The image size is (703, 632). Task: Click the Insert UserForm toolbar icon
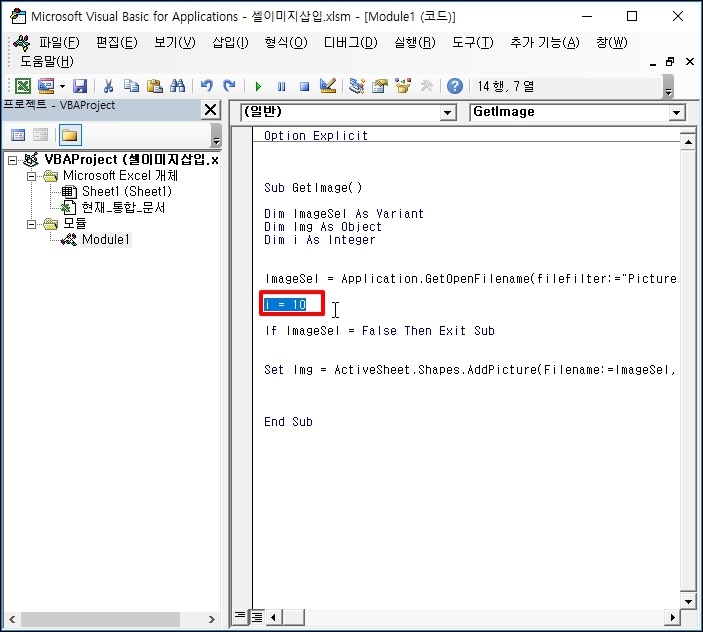pyautogui.click(x=46, y=86)
